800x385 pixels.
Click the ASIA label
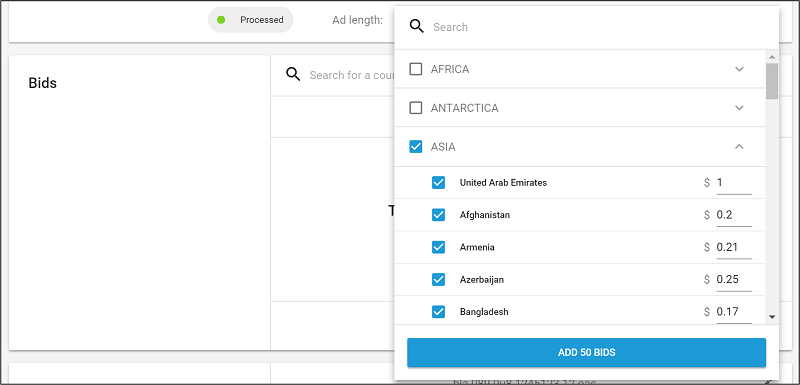pyautogui.click(x=443, y=147)
